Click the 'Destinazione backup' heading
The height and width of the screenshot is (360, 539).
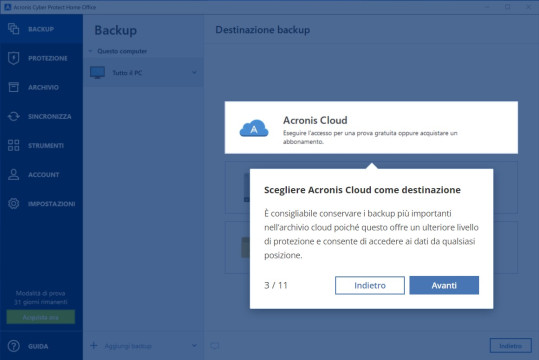263,30
